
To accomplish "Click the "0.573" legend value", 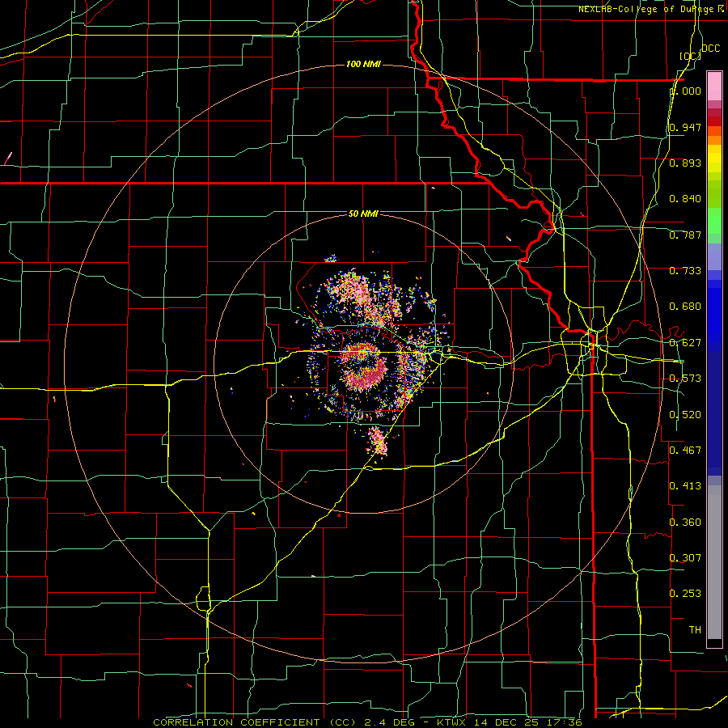I will (x=685, y=379).
